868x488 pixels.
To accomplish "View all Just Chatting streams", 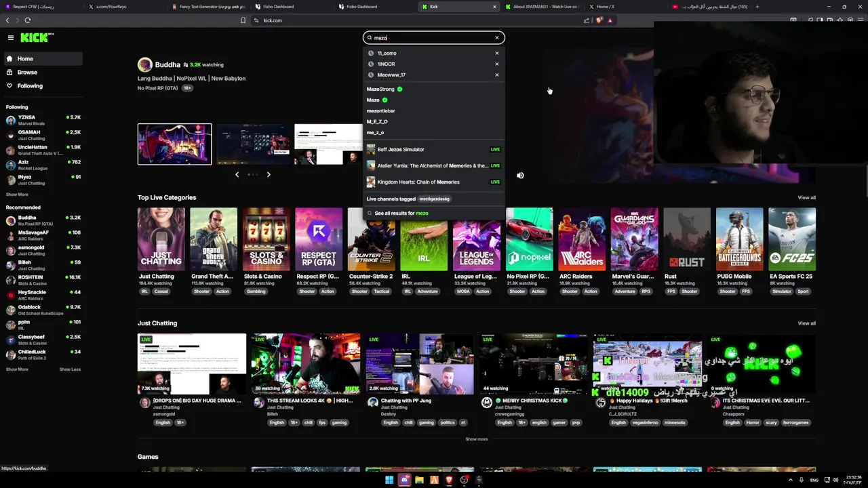I will (806, 323).
